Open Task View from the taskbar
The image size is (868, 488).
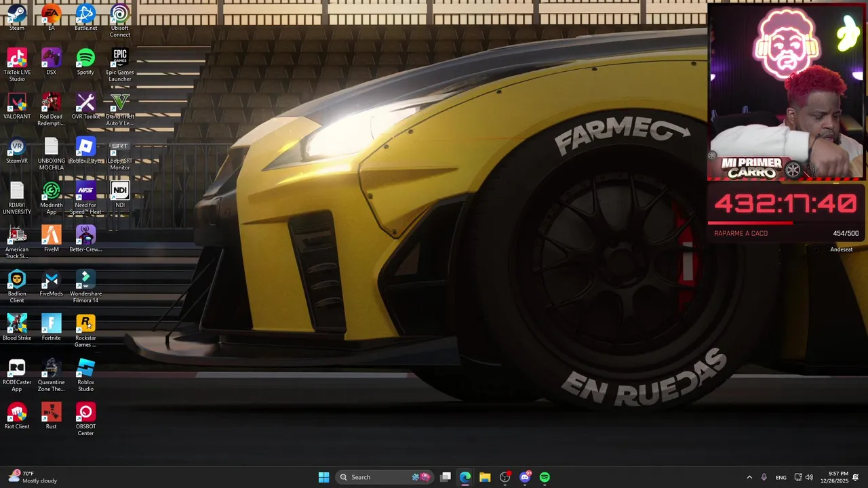pyautogui.click(x=446, y=477)
